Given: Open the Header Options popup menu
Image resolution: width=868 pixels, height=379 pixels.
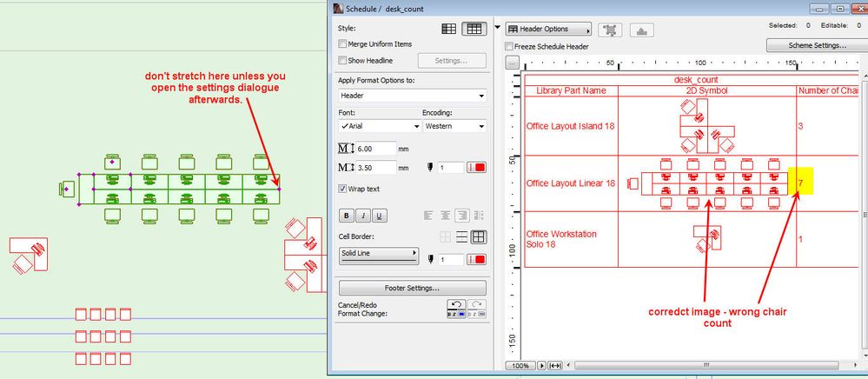Looking at the screenshot, I should pos(548,30).
